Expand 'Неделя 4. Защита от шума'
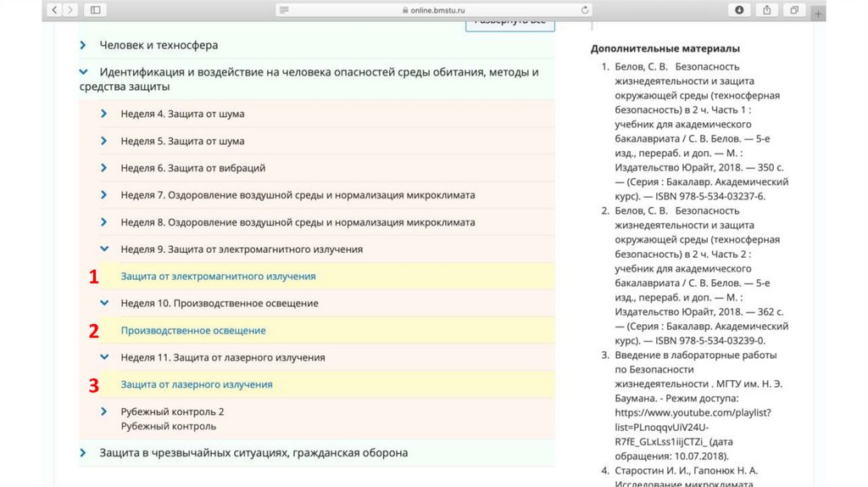868x487 pixels. click(x=103, y=114)
